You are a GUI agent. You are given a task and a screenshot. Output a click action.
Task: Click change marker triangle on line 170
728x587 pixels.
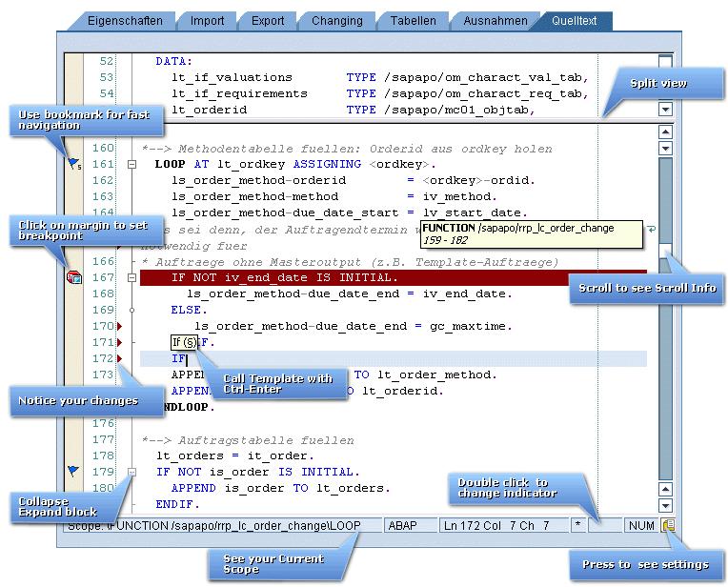pyautogui.click(x=120, y=326)
